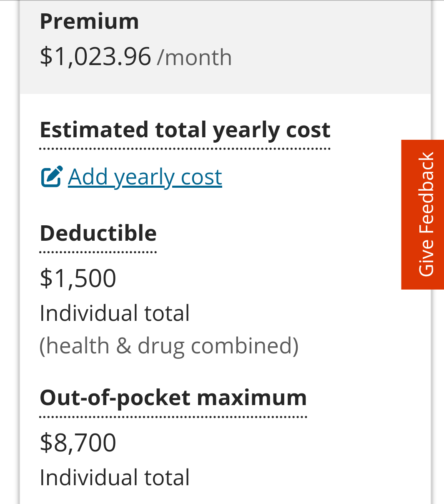The height and width of the screenshot is (504, 444).
Task: Click Individual total under the $1,500 deductible
Action: pos(115,313)
